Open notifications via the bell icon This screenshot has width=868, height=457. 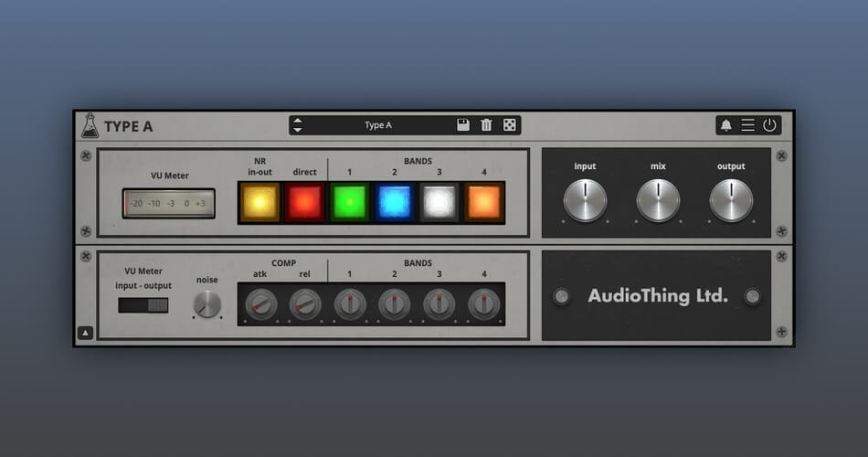726,125
